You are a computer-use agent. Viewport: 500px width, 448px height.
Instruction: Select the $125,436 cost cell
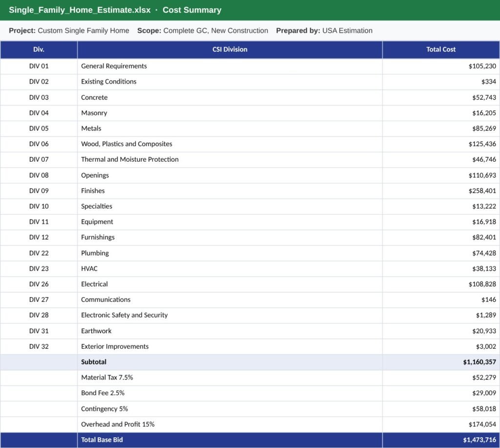(x=441, y=144)
